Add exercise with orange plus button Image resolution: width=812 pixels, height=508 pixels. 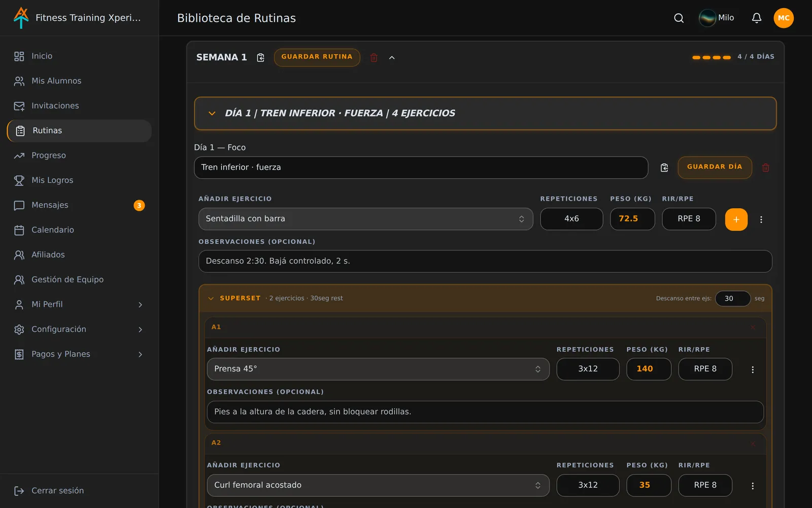pyautogui.click(x=736, y=219)
